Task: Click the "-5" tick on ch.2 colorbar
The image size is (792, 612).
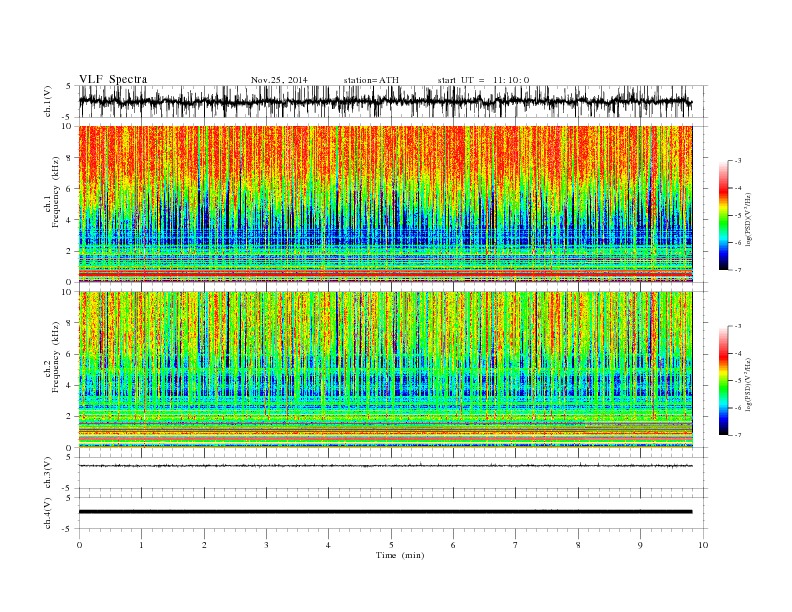Action: click(737, 380)
